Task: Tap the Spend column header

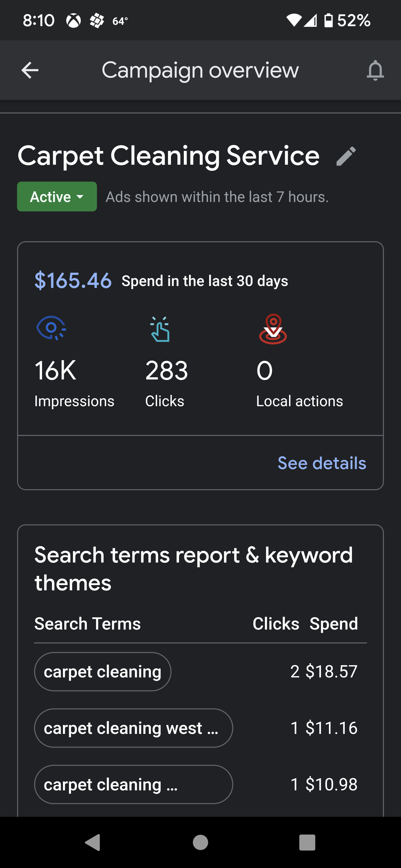Action: (x=334, y=623)
